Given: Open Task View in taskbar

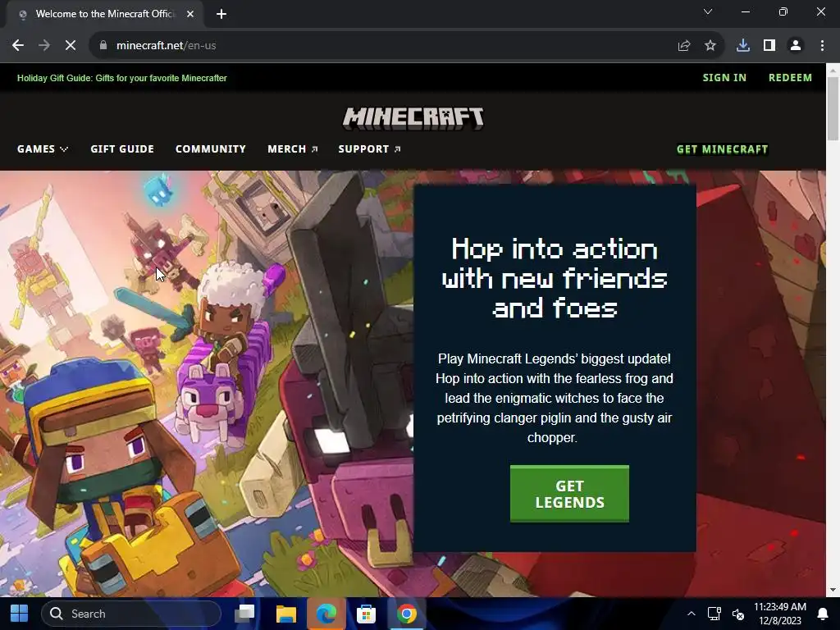Looking at the screenshot, I should point(244,614).
